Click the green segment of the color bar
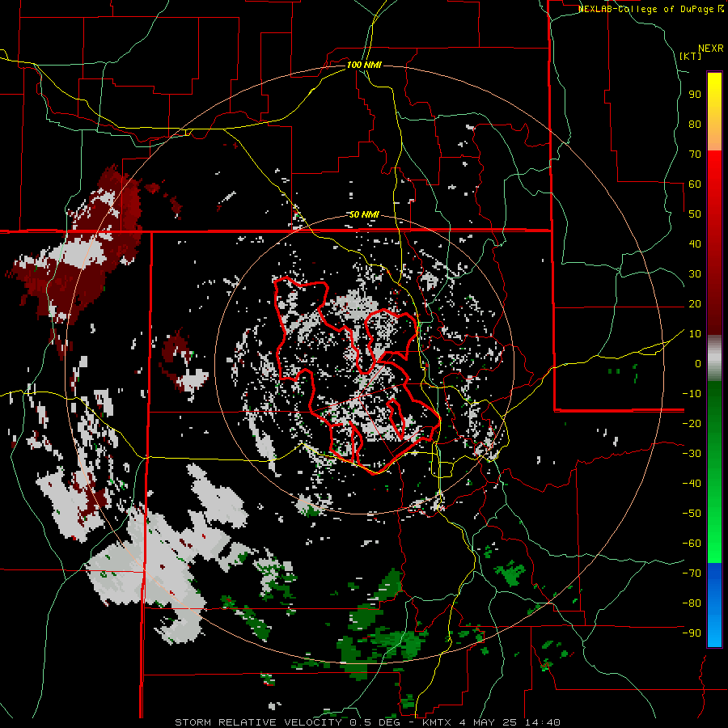The image size is (728, 728). click(x=714, y=472)
